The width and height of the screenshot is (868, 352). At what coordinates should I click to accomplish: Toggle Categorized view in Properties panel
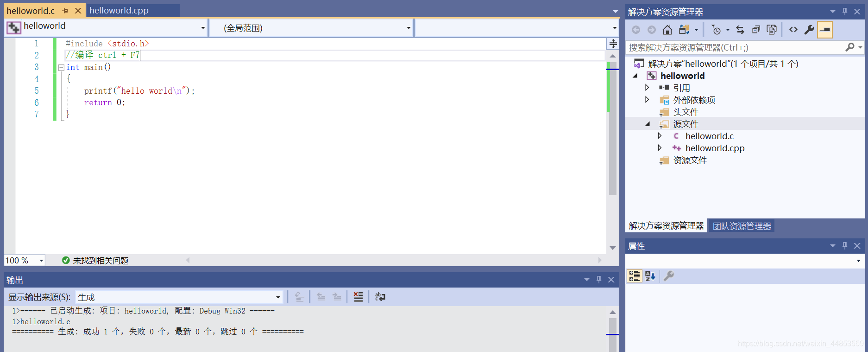point(635,276)
